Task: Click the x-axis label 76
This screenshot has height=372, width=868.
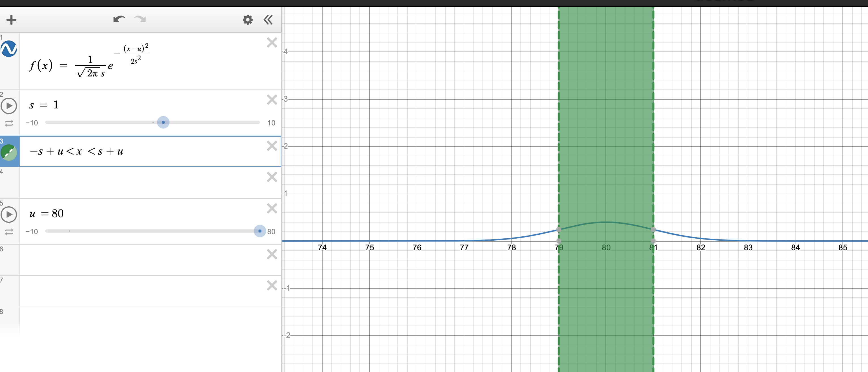Action: [417, 248]
